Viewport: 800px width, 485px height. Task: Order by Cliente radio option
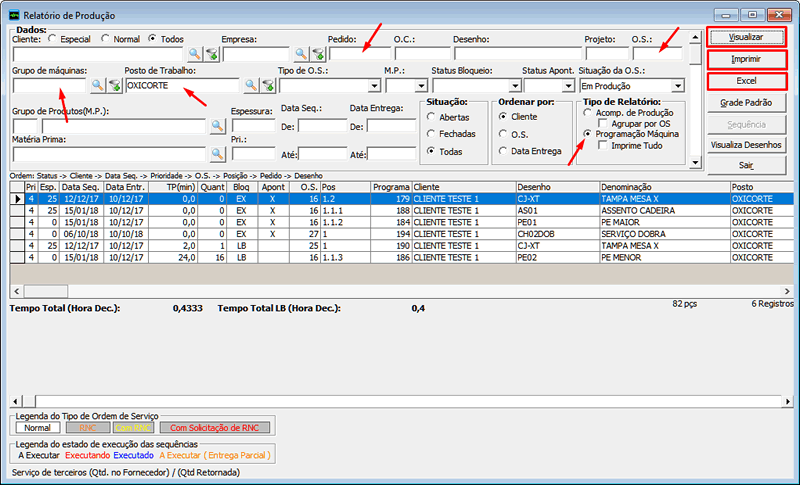click(x=503, y=117)
